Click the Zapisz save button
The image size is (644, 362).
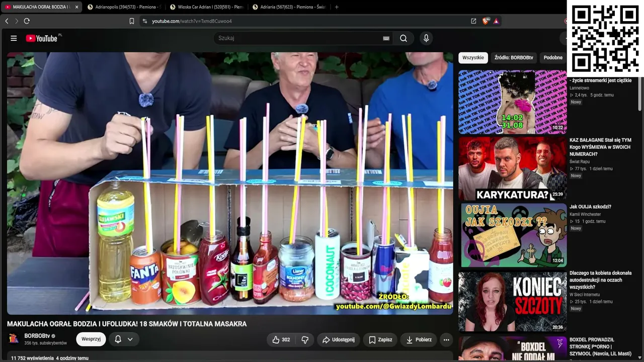(x=380, y=340)
